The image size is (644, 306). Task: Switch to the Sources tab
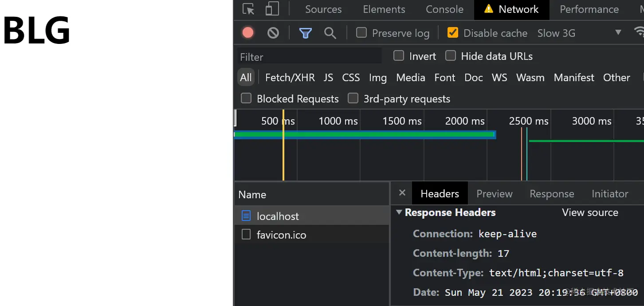tap(323, 9)
